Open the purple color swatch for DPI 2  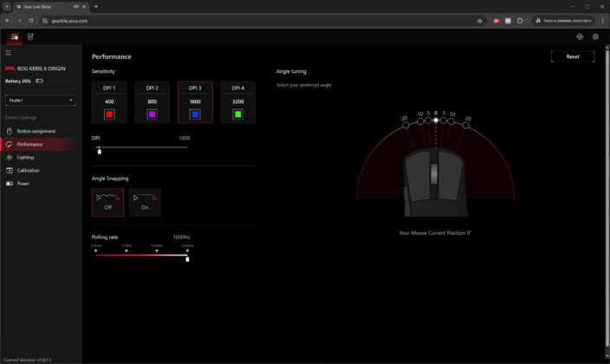click(x=152, y=114)
